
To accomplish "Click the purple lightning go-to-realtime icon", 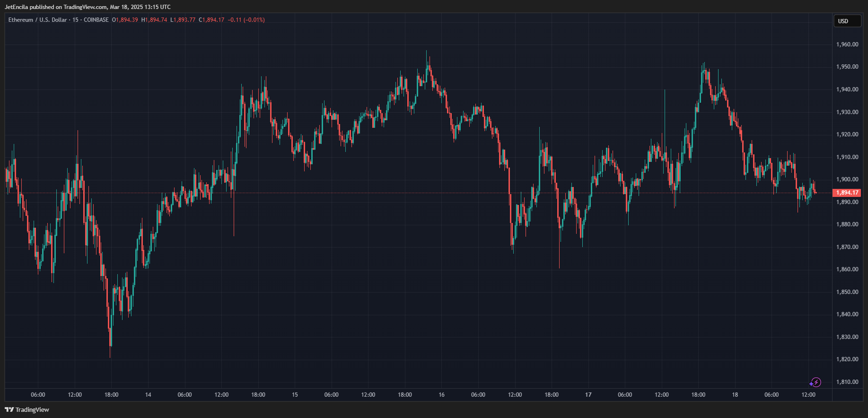I will tap(815, 382).
